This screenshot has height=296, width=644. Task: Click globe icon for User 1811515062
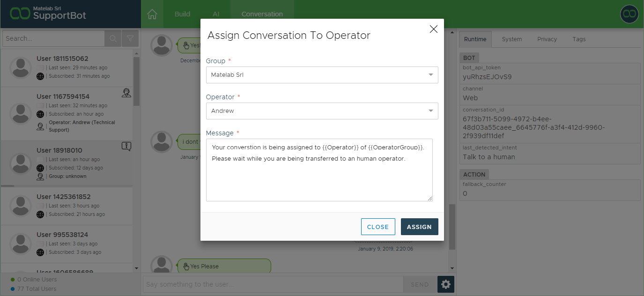point(40,76)
